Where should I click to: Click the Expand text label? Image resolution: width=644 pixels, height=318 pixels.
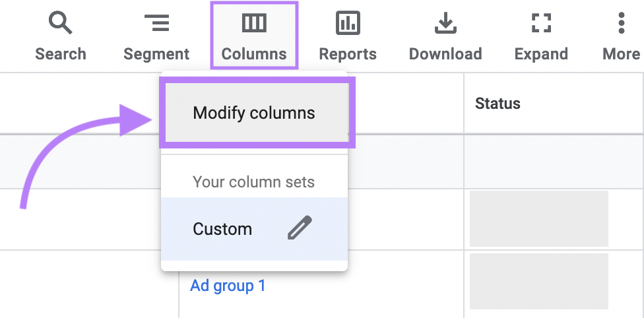541,54
